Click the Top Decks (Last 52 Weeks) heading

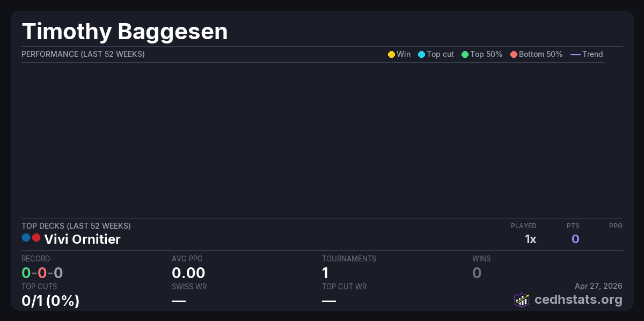(x=76, y=226)
